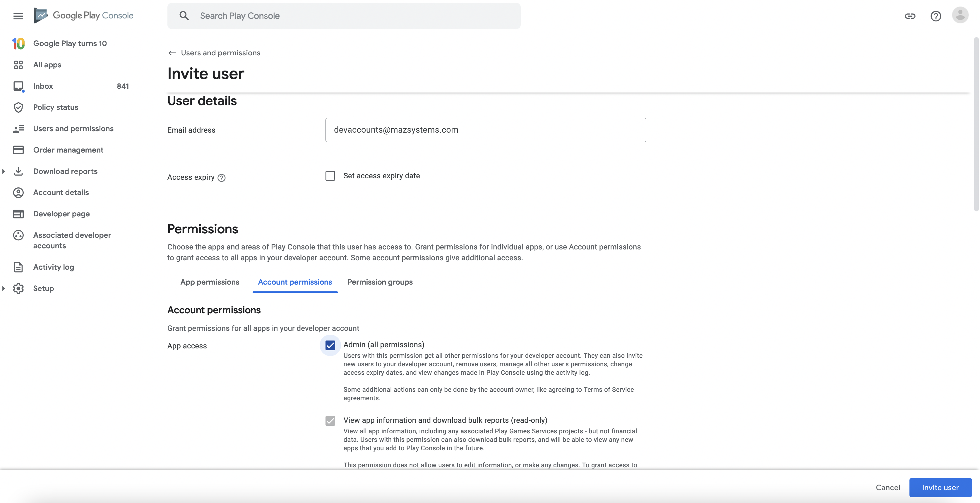Open the hamburger navigation menu
Viewport: 980px width, 503px height.
[18, 16]
